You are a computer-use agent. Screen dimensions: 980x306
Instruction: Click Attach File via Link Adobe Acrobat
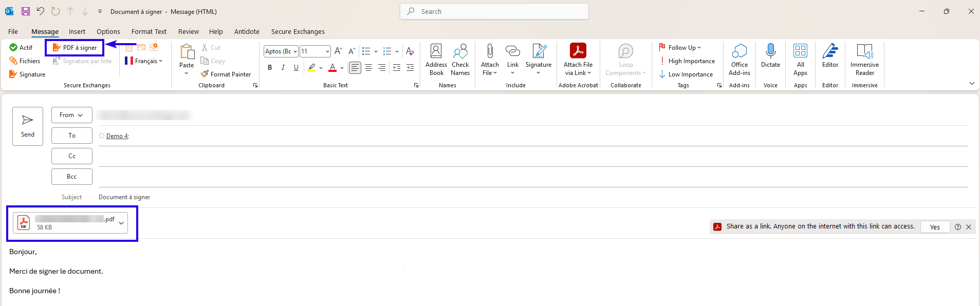coord(578,60)
